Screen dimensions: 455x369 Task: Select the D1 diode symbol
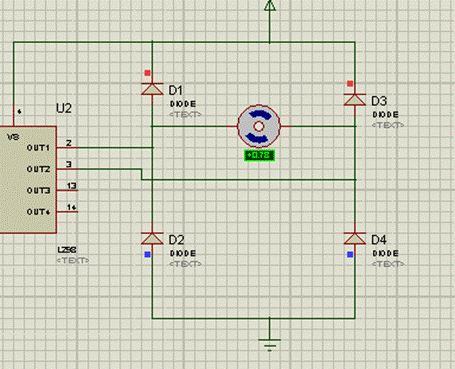click(x=152, y=89)
